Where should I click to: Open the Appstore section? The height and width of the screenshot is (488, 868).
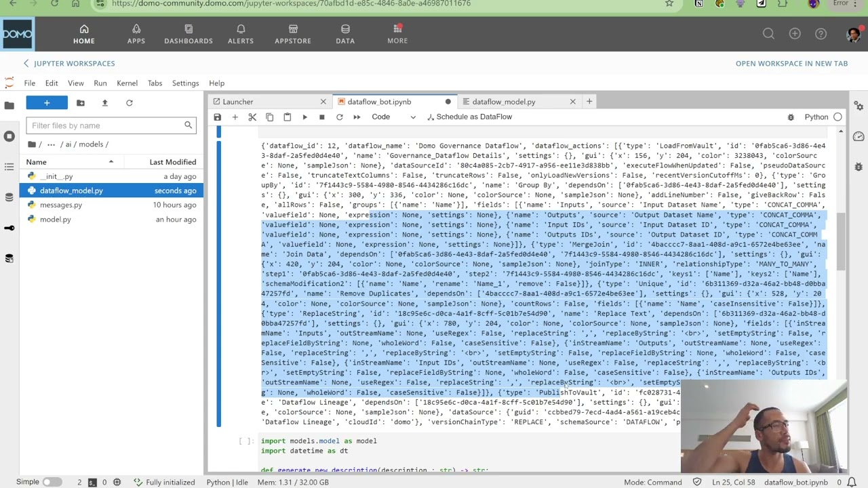[x=293, y=34]
